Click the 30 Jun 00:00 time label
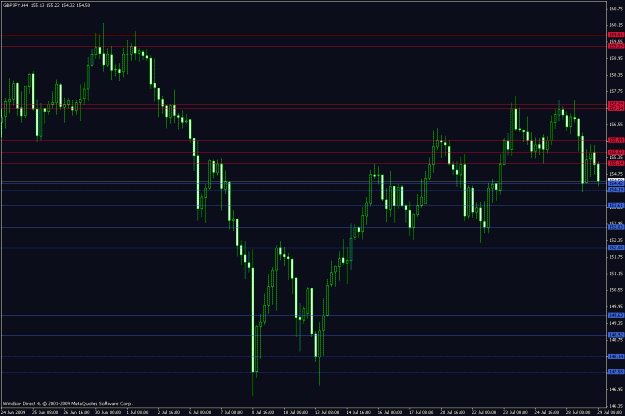The height and width of the screenshot is (416, 625). (x=108, y=412)
